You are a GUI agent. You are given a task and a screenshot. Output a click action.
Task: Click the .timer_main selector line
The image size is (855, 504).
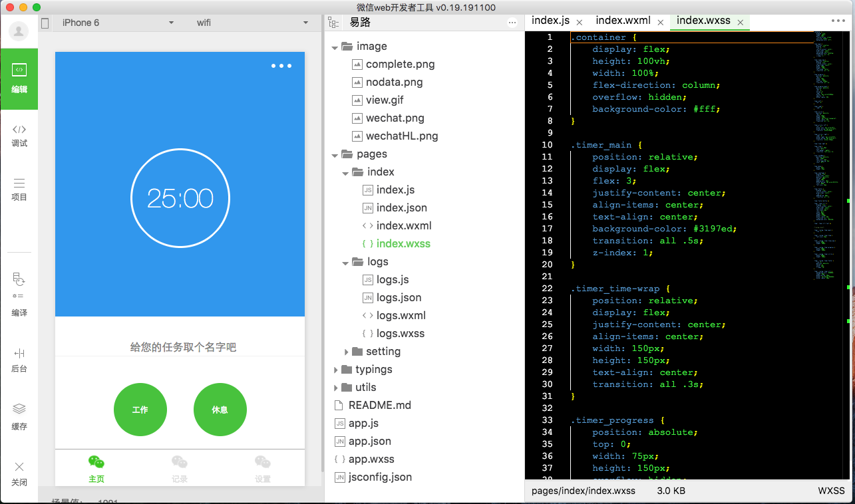pos(605,145)
